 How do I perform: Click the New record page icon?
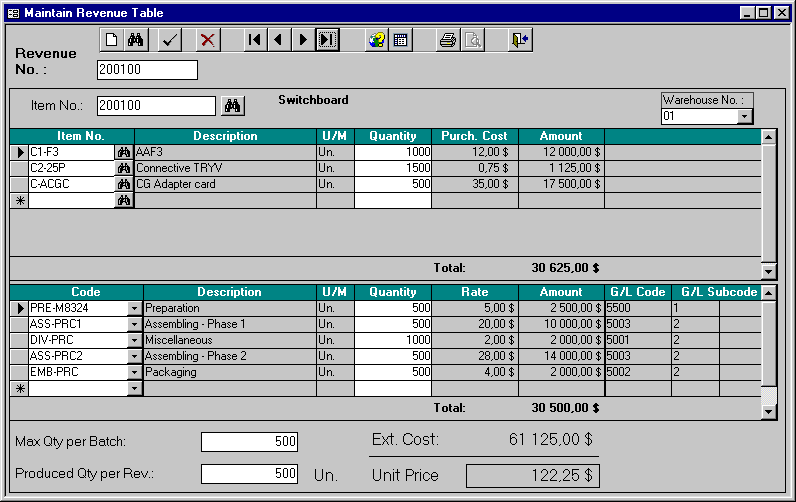pyautogui.click(x=112, y=40)
